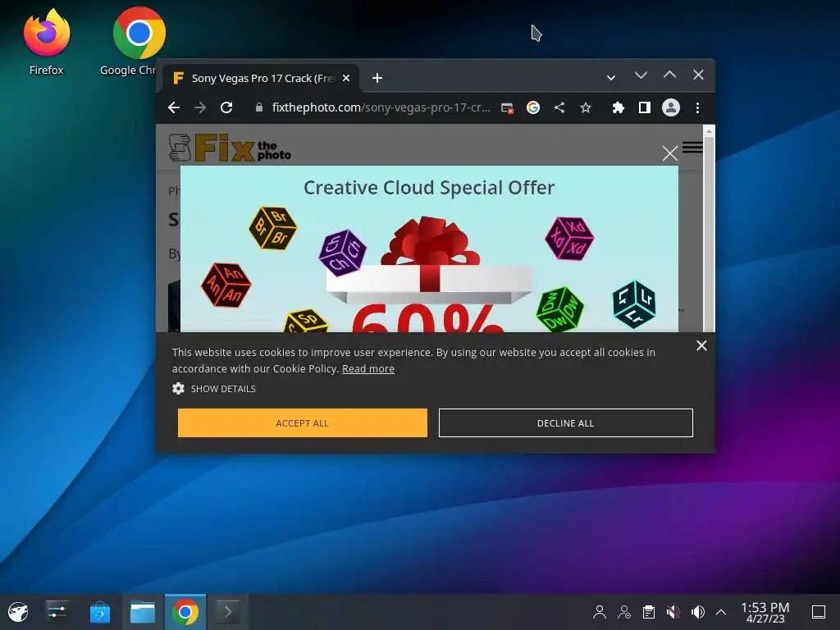Dismiss the cookie banner with X

click(x=701, y=345)
